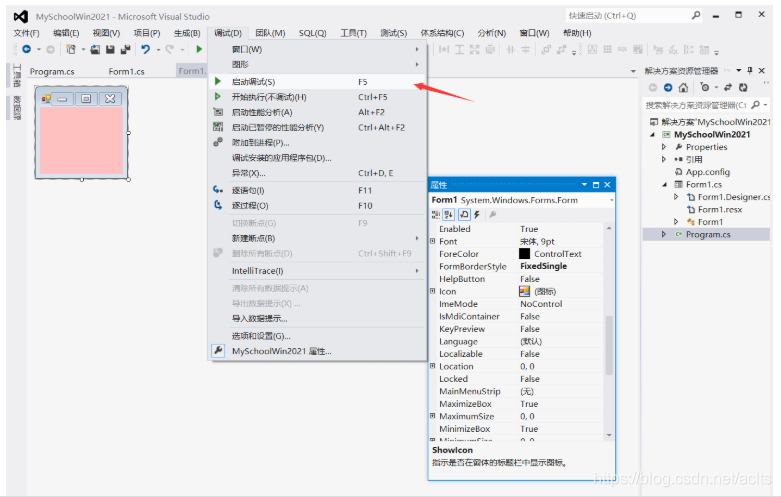
Task: Collapse the MySchoolWin2021 project node
Action: (652, 134)
